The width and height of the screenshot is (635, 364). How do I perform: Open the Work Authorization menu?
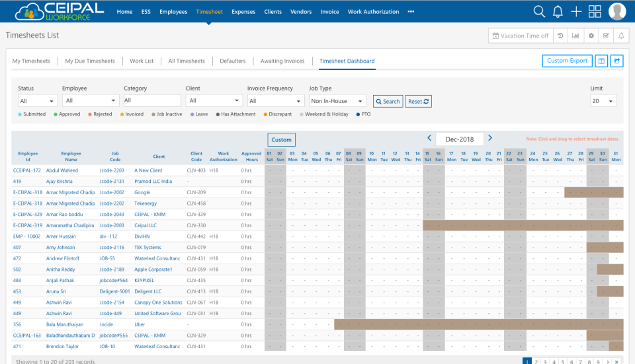click(373, 12)
